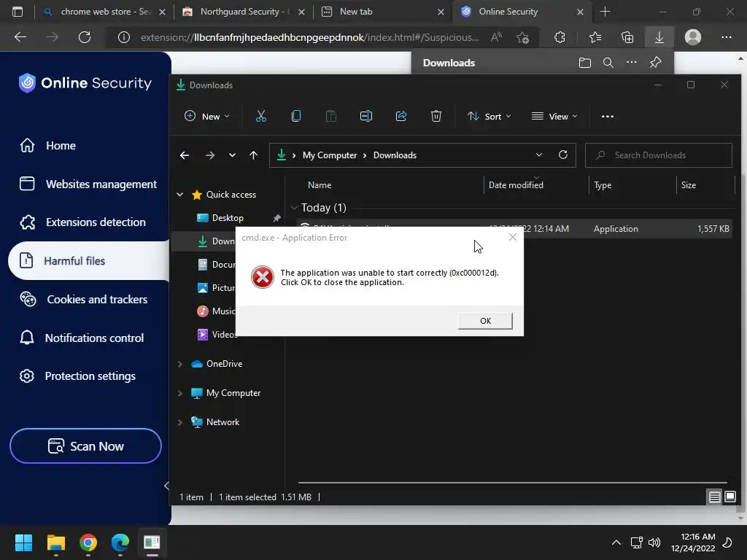Click the Scan Now button
Image resolution: width=747 pixels, height=560 pixels.
coord(86,446)
